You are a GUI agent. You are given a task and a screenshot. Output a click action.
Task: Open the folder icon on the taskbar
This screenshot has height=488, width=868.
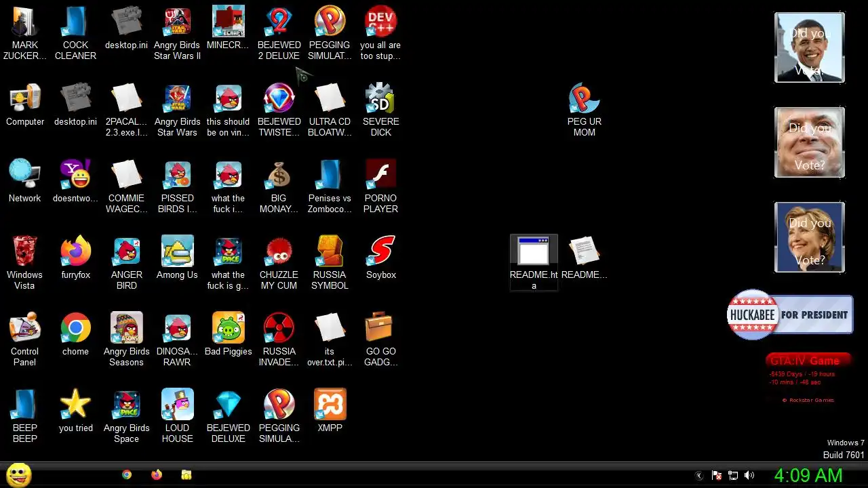186,475
